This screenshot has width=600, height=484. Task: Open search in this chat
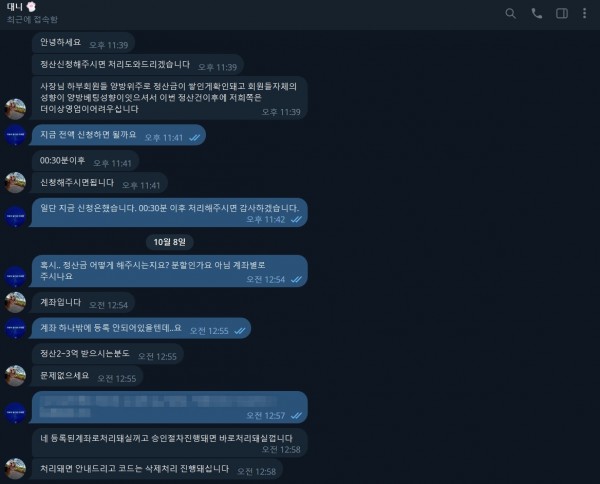(510, 13)
